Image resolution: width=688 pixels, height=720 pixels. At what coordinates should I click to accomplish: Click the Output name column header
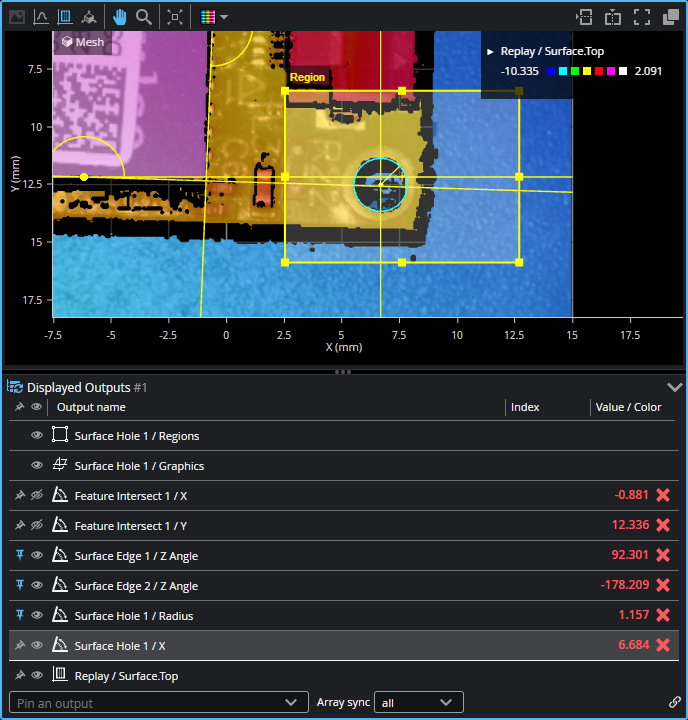(x=91, y=407)
